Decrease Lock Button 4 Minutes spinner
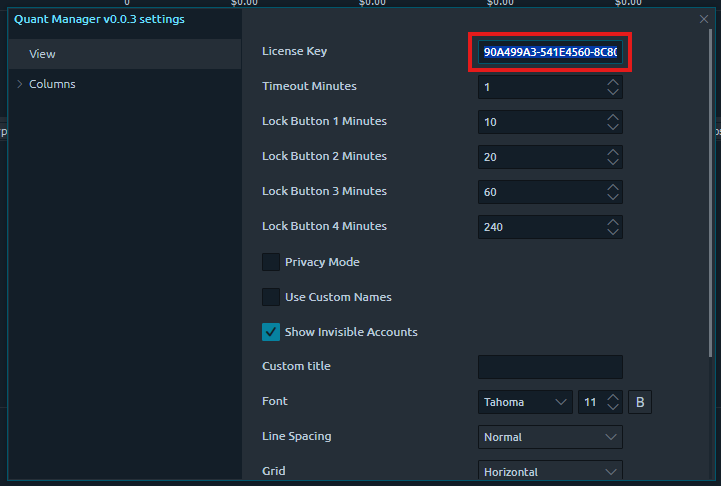This screenshot has width=721, height=486. [612, 233]
